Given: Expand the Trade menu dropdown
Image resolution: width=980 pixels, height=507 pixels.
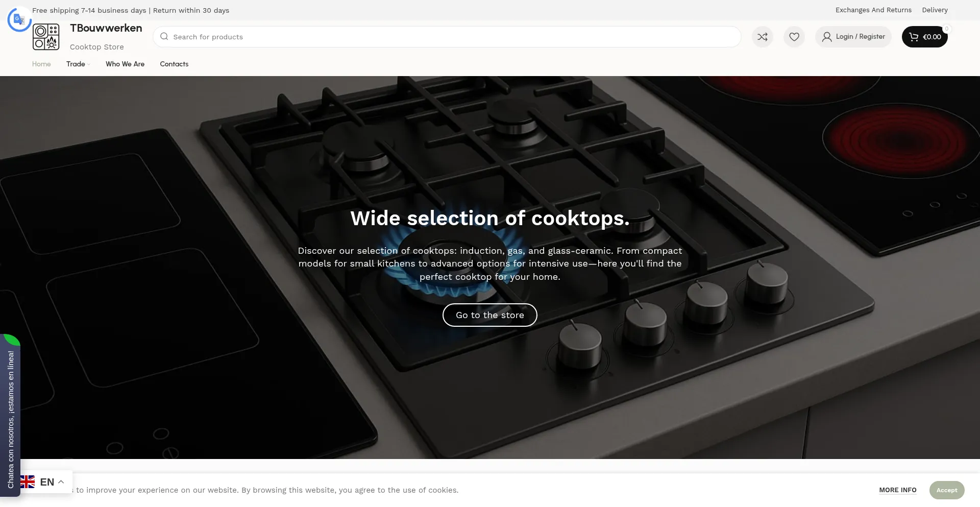Looking at the screenshot, I should pyautogui.click(x=78, y=64).
